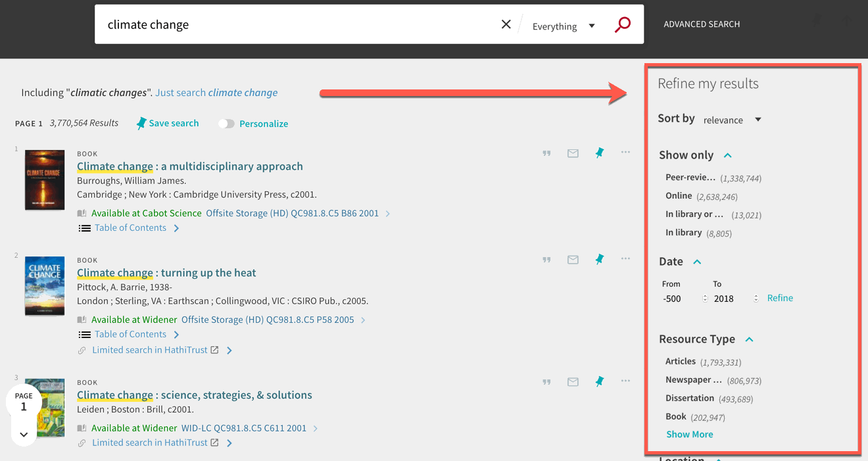Show More resource types

pyautogui.click(x=689, y=434)
